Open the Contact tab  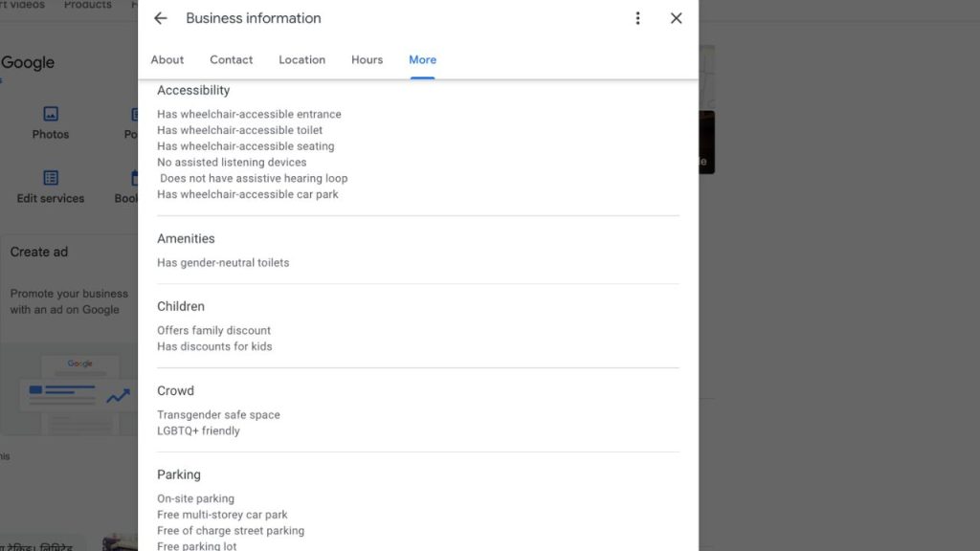tap(232, 59)
